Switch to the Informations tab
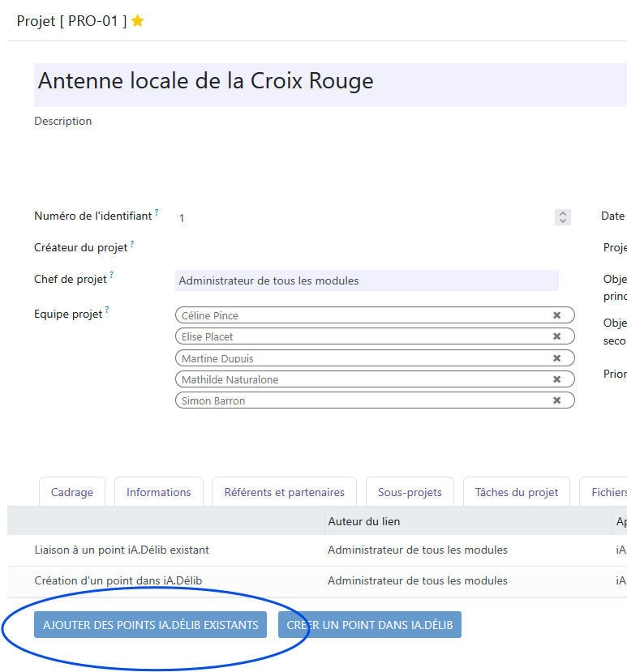This screenshot has width=627, height=672. tap(159, 492)
